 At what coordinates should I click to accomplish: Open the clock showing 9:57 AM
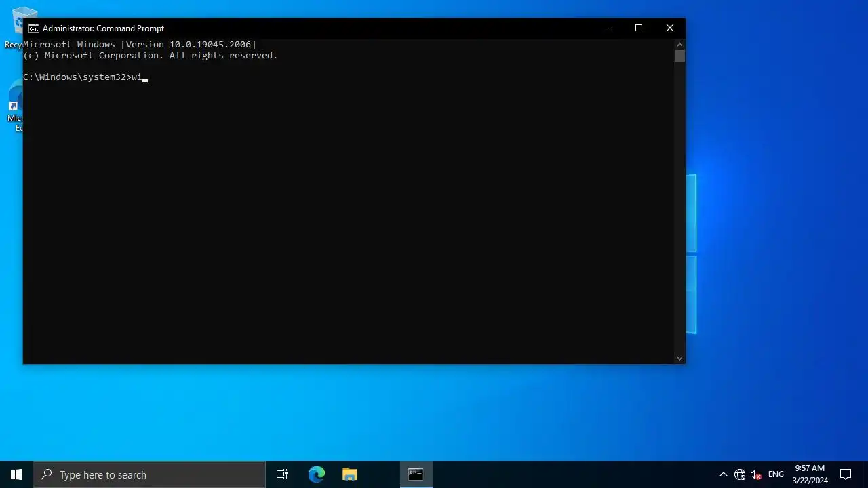click(x=810, y=474)
